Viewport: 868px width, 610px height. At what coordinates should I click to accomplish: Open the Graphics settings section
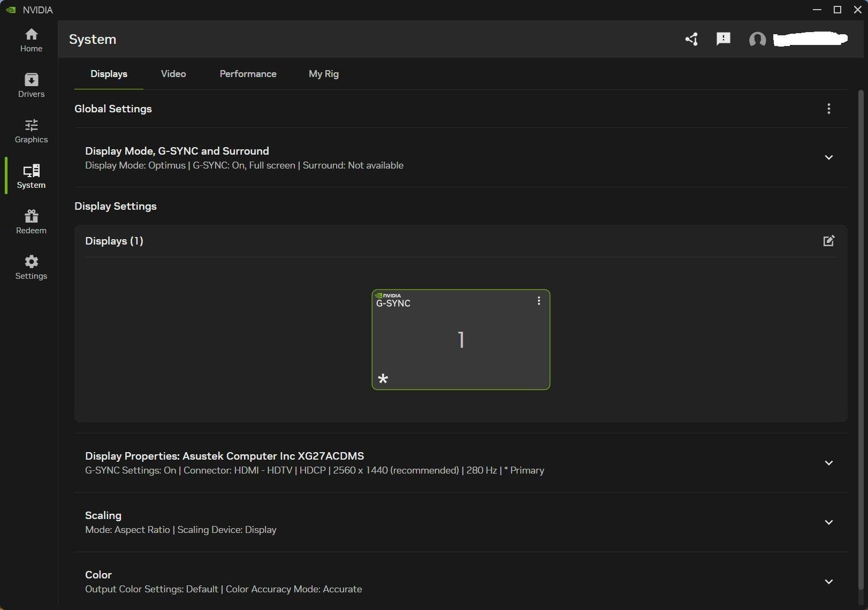pyautogui.click(x=31, y=131)
